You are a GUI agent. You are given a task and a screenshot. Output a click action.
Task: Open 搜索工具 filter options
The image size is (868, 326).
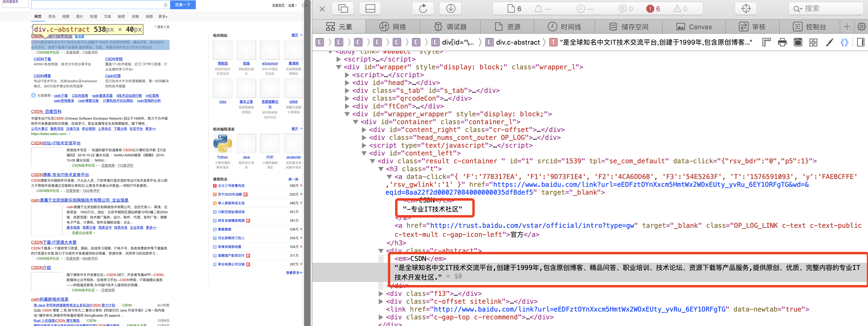point(162,27)
